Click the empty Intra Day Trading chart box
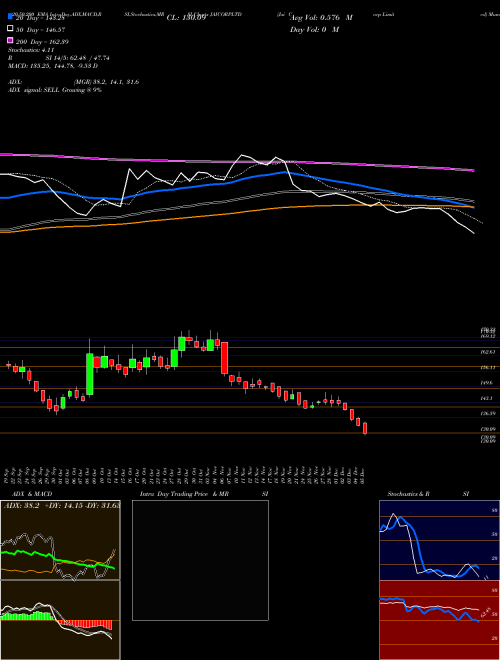This screenshot has width=500, height=660. (200, 560)
